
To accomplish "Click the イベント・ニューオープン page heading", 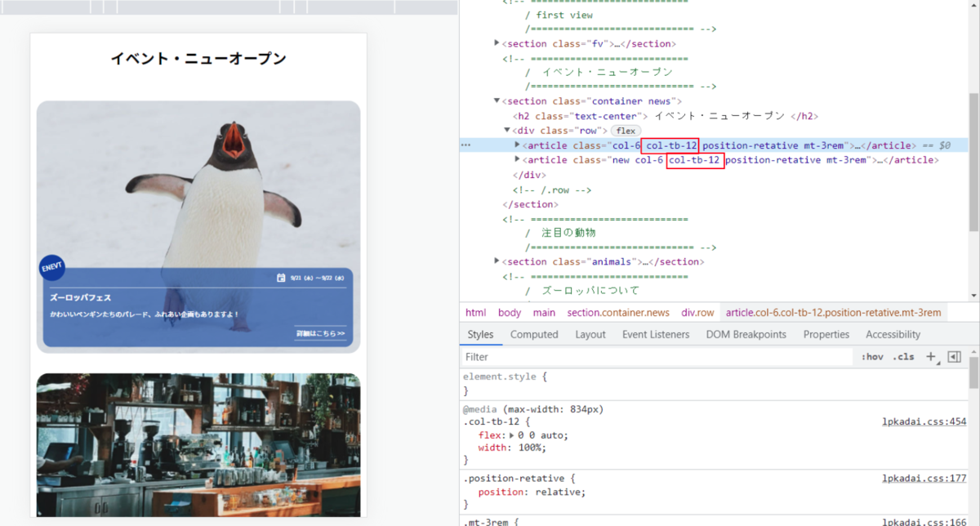I will click(198, 59).
